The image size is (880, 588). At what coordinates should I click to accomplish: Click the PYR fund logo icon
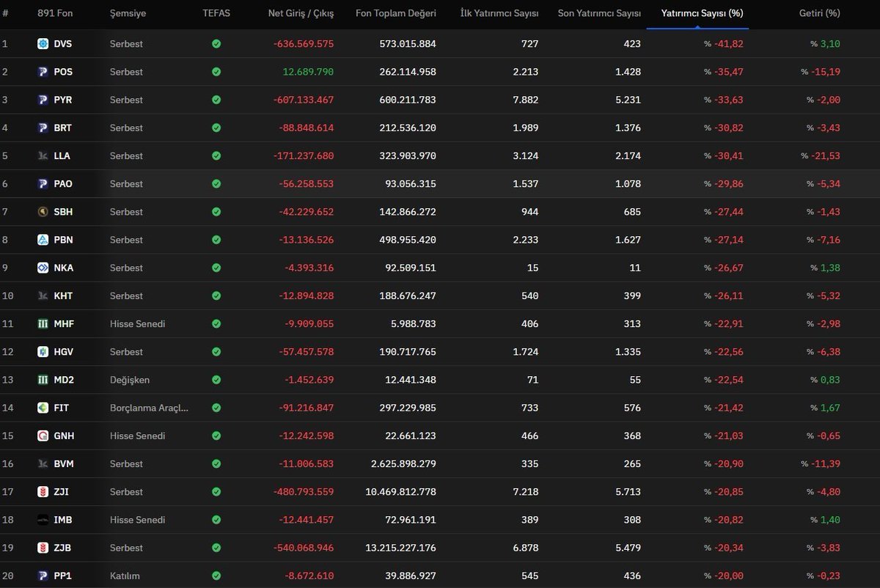coord(43,100)
